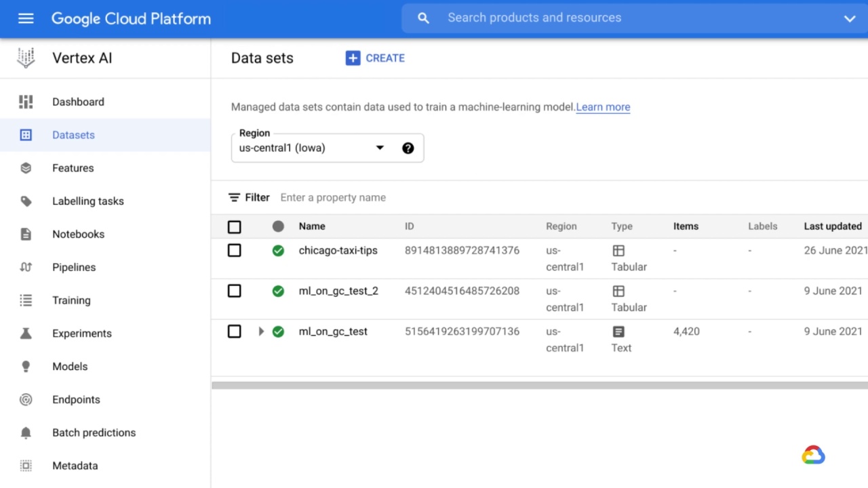Click the Features sidebar icon
The width and height of the screenshot is (868, 488).
[26, 168]
